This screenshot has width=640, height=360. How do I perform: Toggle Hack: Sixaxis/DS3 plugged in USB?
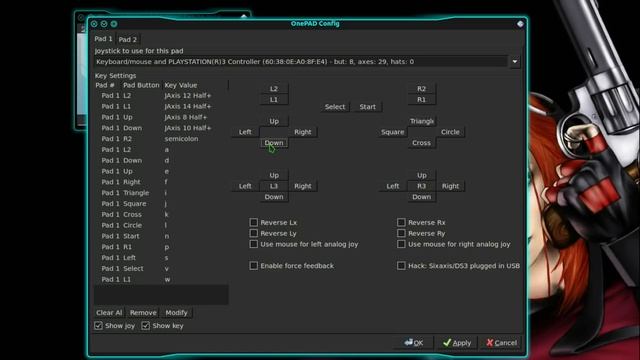click(401, 266)
